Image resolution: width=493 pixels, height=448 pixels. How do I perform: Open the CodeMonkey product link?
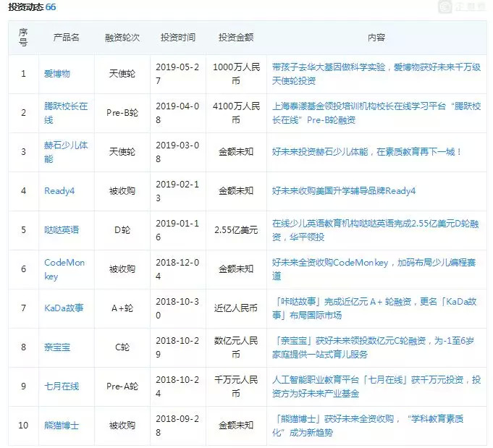tap(64, 269)
